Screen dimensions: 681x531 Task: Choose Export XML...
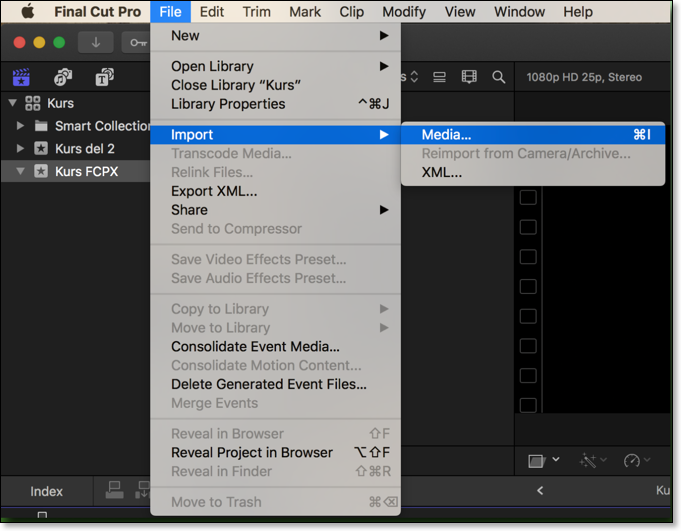click(x=275, y=191)
